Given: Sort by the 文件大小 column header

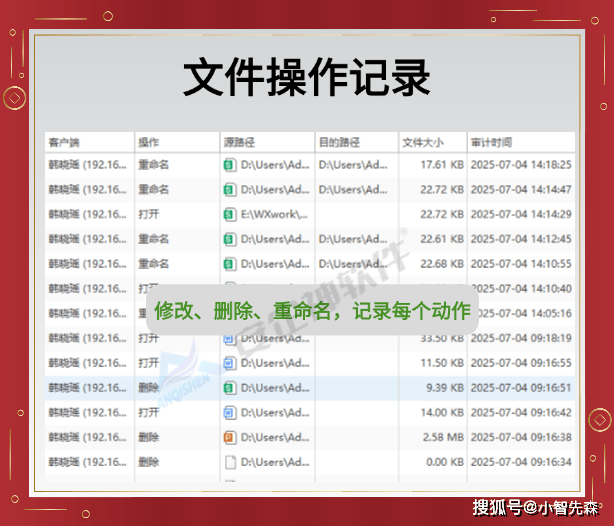Looking at the screenshot, I should click(x=421, y=143).
